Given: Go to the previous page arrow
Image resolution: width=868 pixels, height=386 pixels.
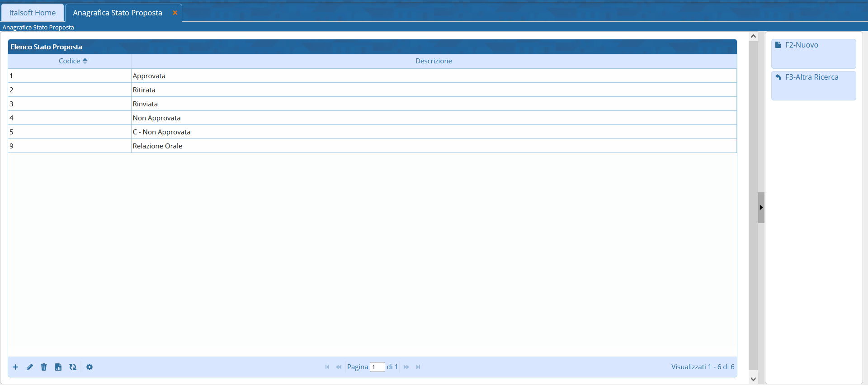Looking at the screenshot, I should [339, 367].
